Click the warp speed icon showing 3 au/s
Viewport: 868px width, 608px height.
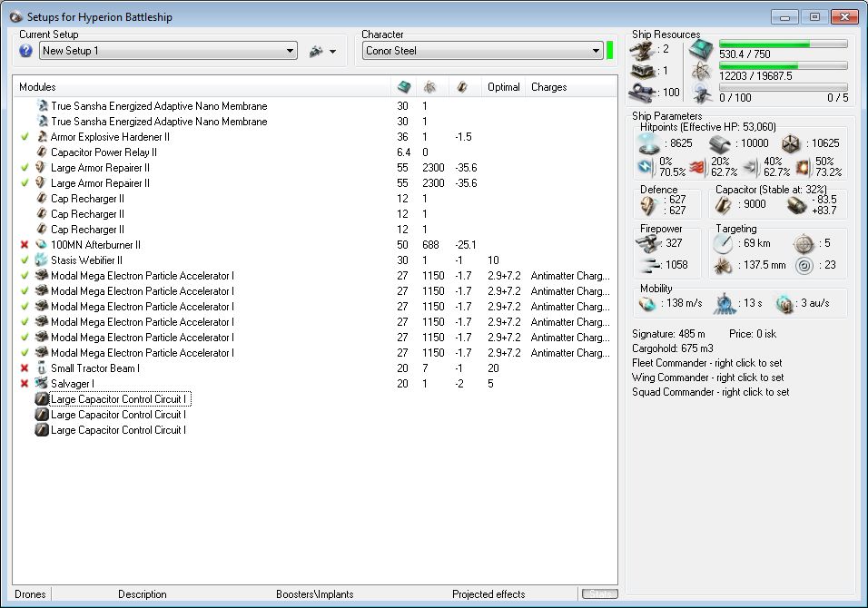click(x=784, y=304)
